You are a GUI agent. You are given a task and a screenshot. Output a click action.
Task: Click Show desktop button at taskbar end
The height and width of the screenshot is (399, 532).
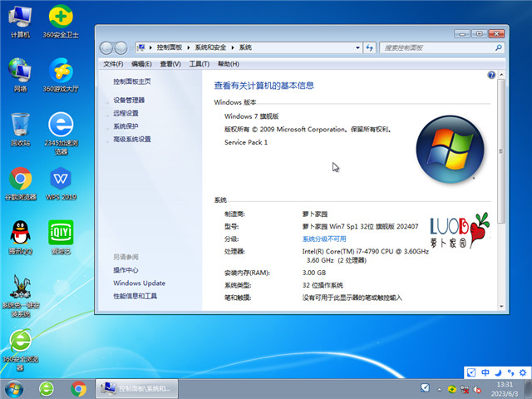[529, 389]
